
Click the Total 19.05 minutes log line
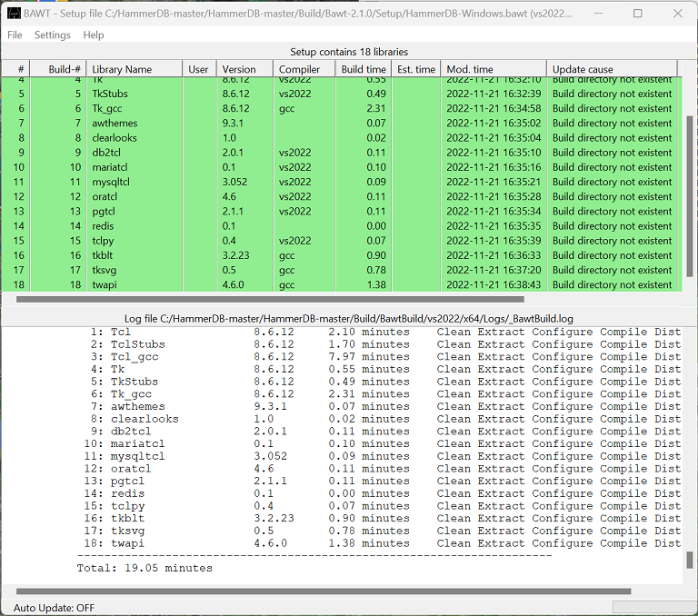click(x=145, y=568)
